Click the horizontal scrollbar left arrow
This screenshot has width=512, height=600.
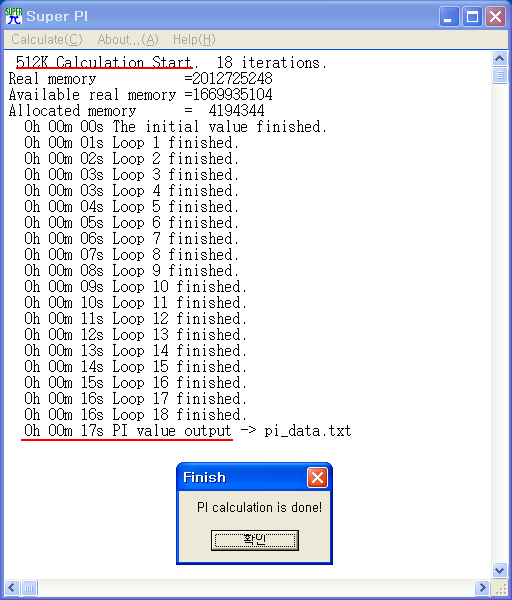[x=12, y=587]
